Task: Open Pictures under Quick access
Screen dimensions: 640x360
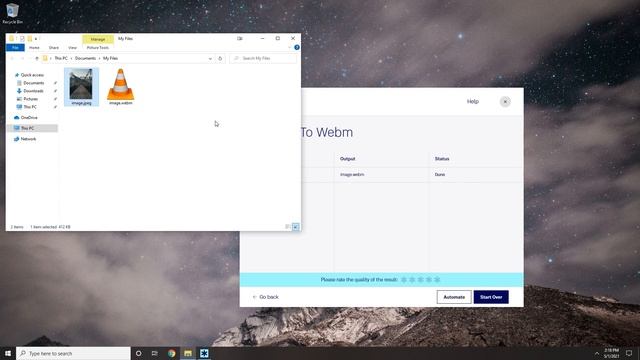Action: 31,99
